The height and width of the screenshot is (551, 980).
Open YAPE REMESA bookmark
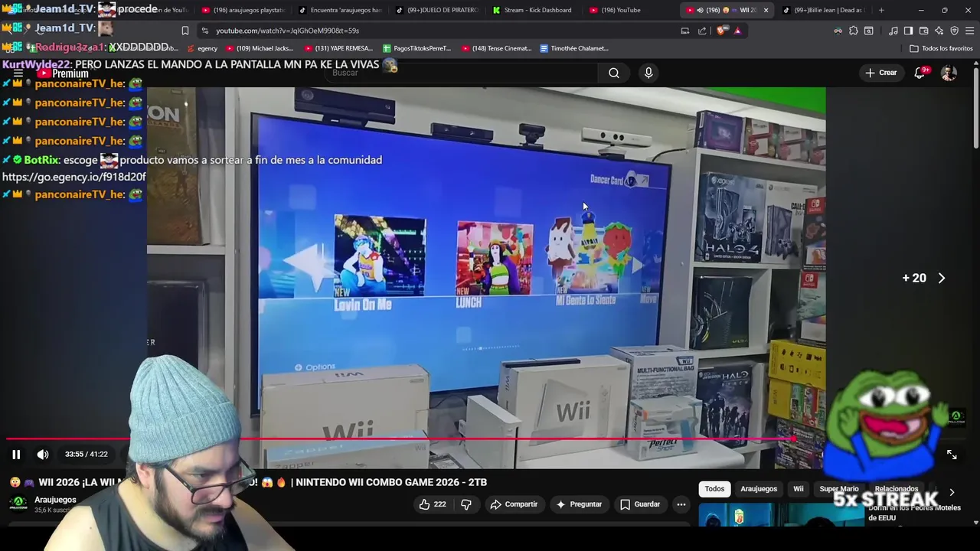tap(338, 48)
